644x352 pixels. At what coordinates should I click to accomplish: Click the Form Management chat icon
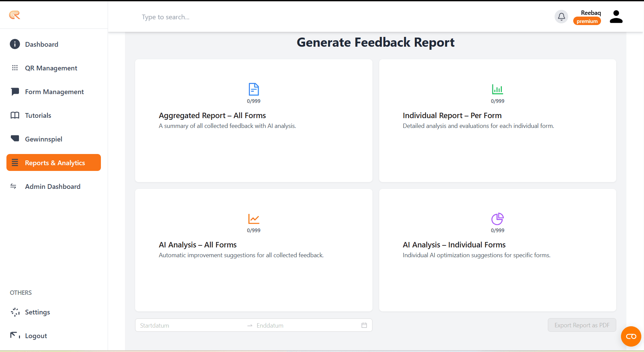click(15, 91)
